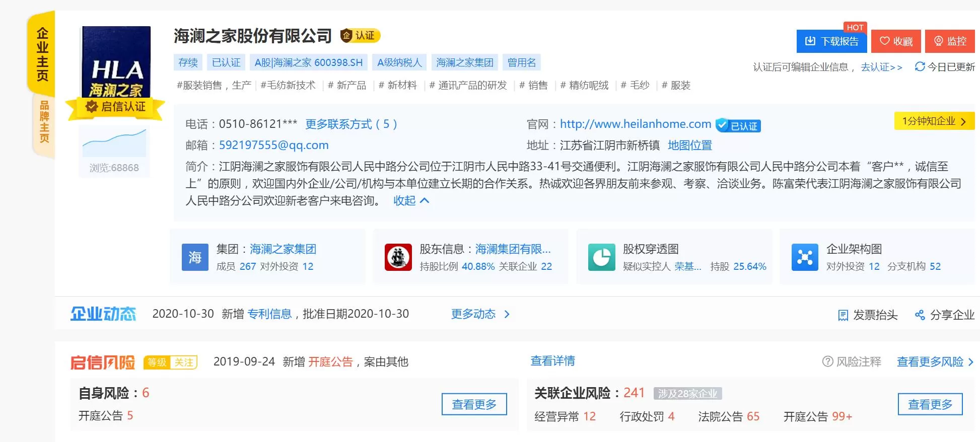Collapse the company intro with 收起

pos(411,200)
